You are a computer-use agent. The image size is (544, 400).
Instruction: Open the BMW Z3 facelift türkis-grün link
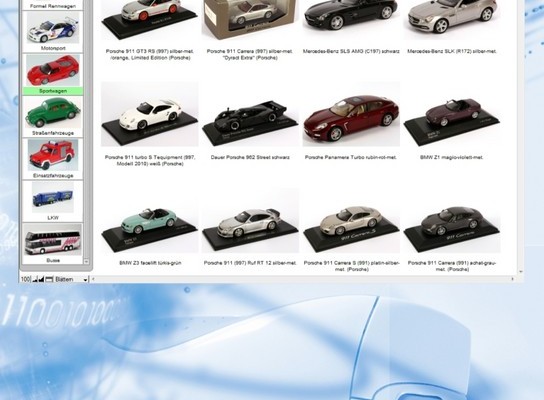(x=150, y=263)
